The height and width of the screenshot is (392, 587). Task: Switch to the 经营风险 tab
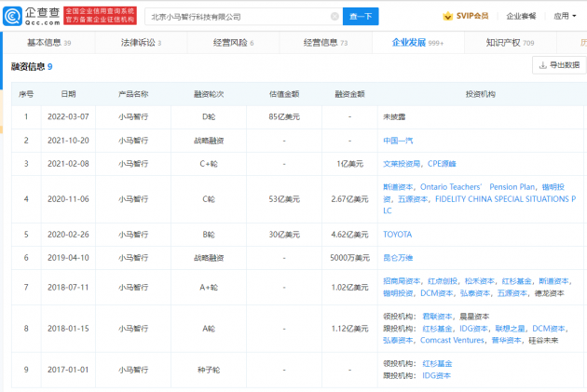coord(234,43)
